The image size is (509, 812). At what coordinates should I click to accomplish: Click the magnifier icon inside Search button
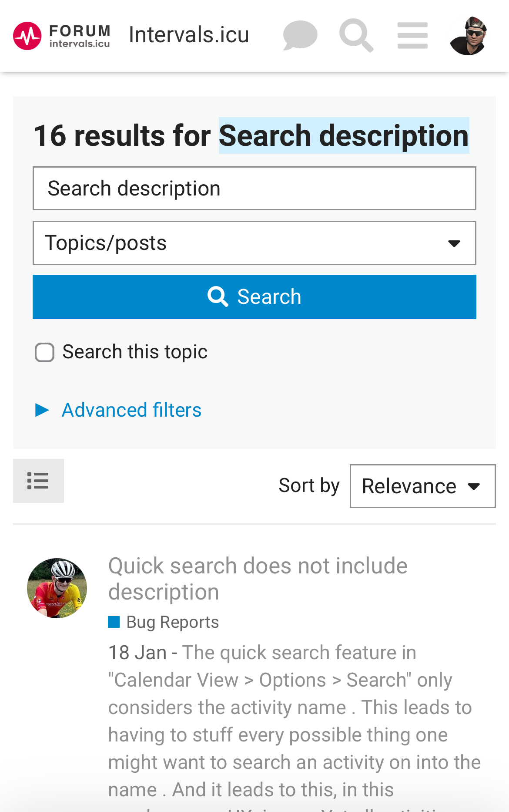click(x=218, y=297)
